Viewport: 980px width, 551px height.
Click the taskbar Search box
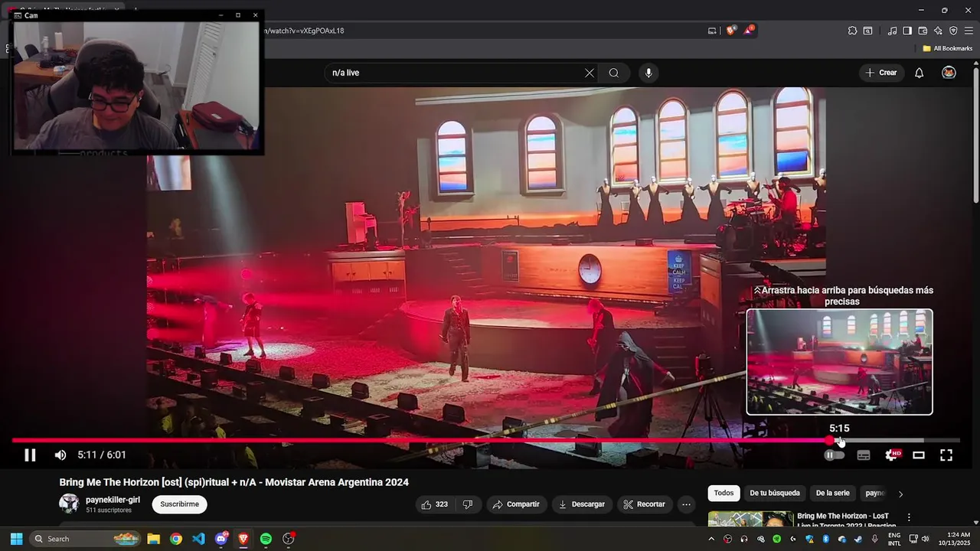click(85, 539)
